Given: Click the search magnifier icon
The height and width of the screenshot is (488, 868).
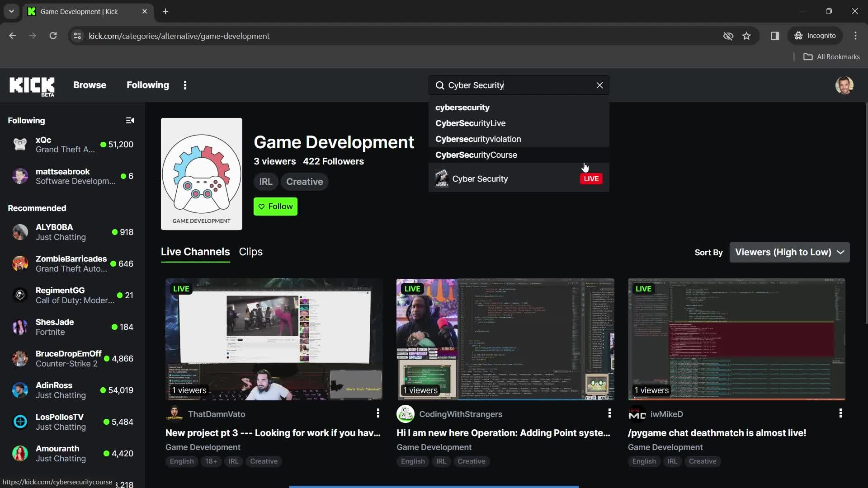Looking at the screenshot, I should [439, 85].
